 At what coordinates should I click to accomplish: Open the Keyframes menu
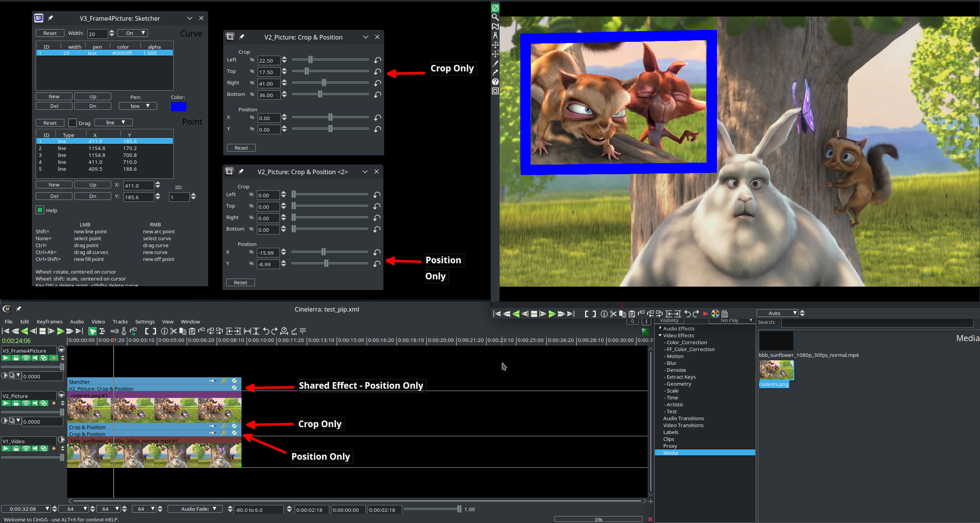tap(49, 322)
